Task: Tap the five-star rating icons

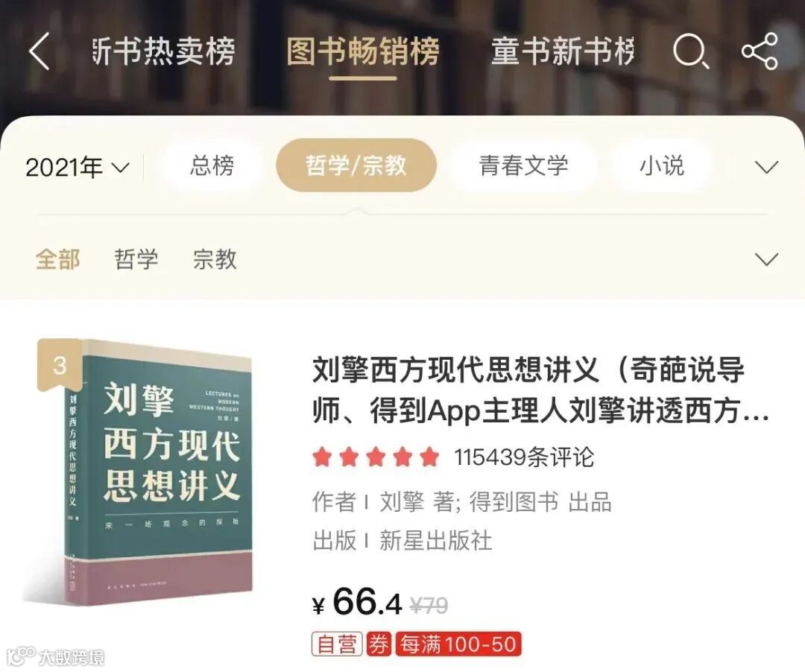Action: pos(376,457)
